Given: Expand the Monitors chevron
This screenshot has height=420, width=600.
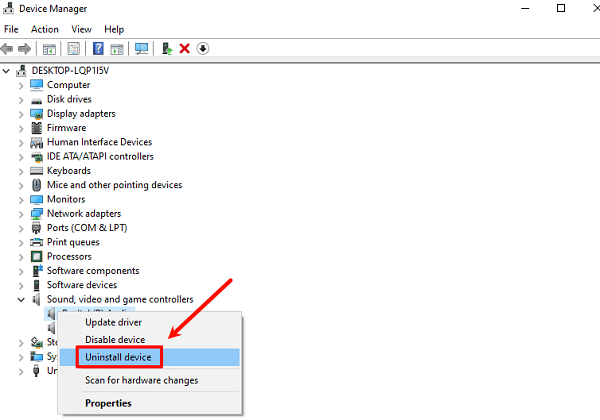Looking at the screenshot, I should coord(21,200).
